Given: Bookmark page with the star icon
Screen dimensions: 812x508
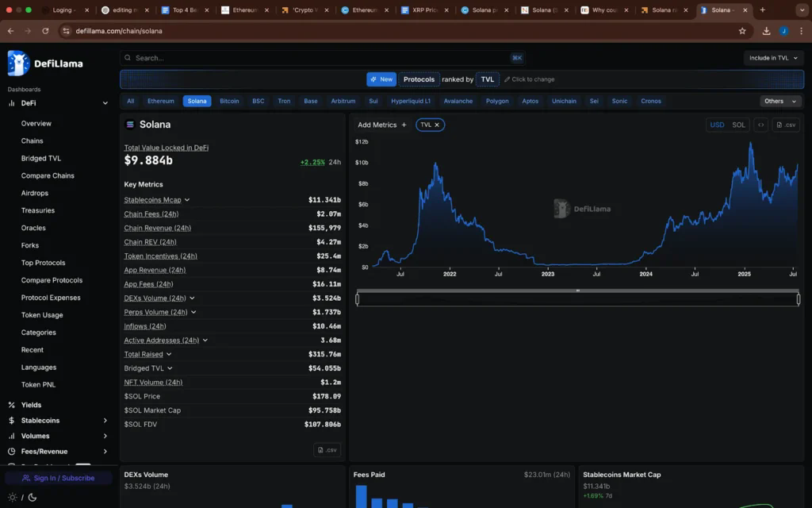Looking at the screenshot, I should click(742, 31).
